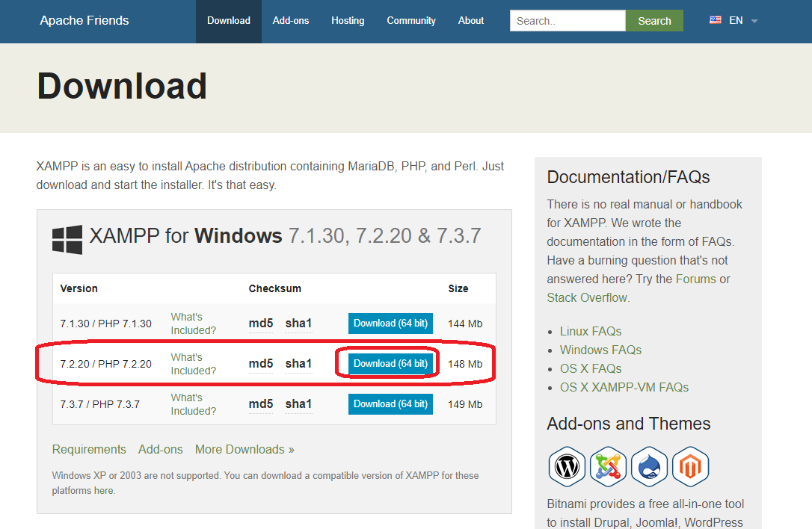Open the Linux FAQs link
The image size is (812, 529).
click(x=591, y=331)
